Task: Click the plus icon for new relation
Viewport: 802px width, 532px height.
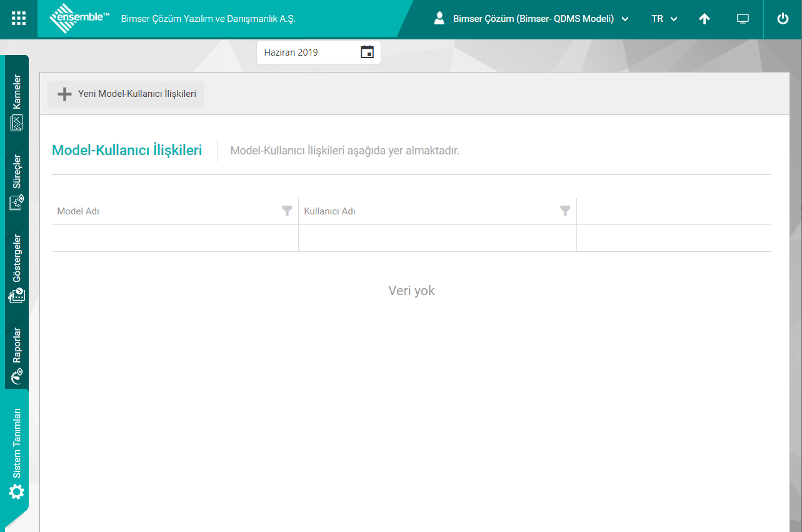Action: click(64, 94)
